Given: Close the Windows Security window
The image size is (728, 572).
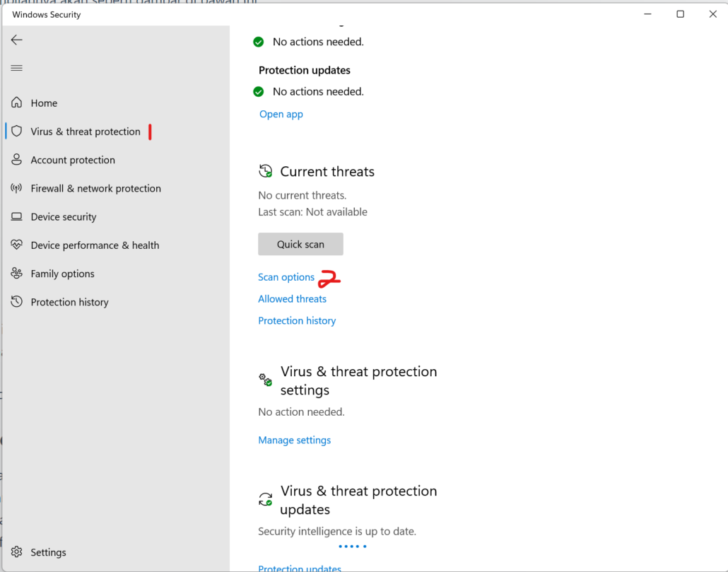Looking at the screenshot, I should point(712,14).
